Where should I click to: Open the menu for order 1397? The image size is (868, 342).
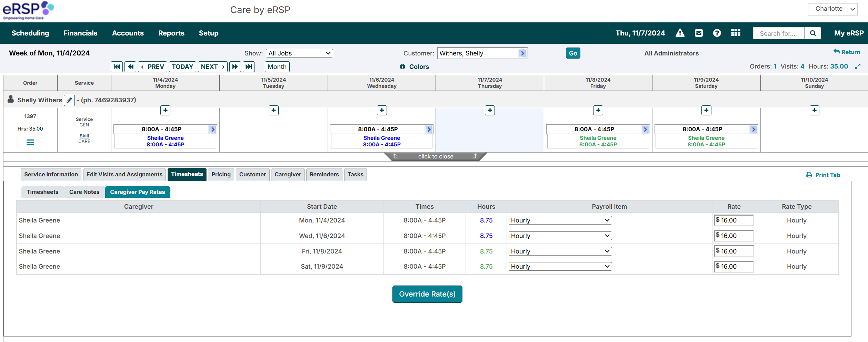coord(30,142)
